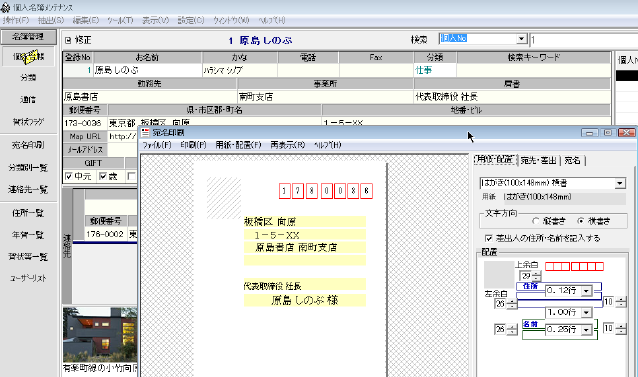The height and width of the screenshot is (377, 638).
Task: Click the 勤務先 field 原島書店
Action: click(150, 97)
